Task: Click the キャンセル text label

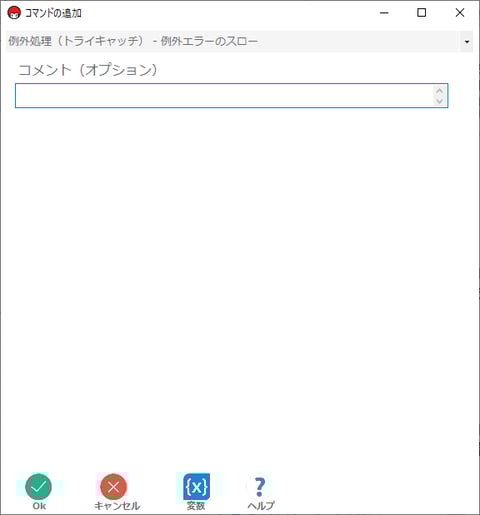Action: click(117, 506)
